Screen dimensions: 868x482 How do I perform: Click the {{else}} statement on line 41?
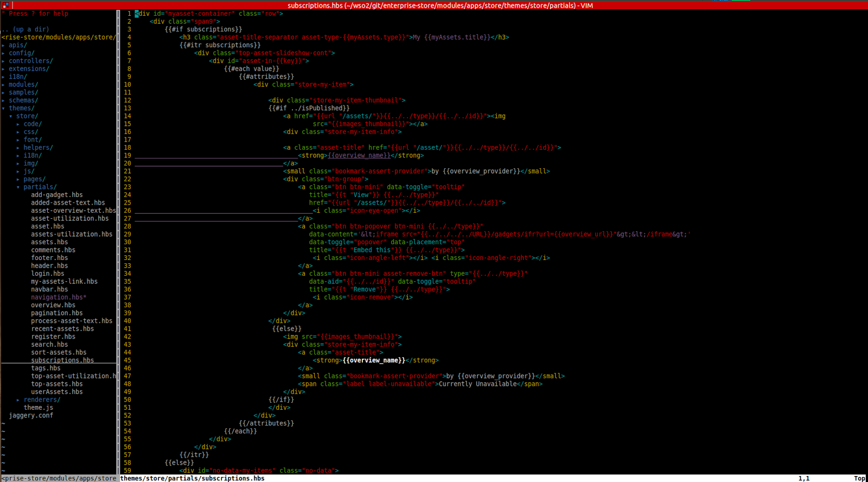[x=287, y=329]
